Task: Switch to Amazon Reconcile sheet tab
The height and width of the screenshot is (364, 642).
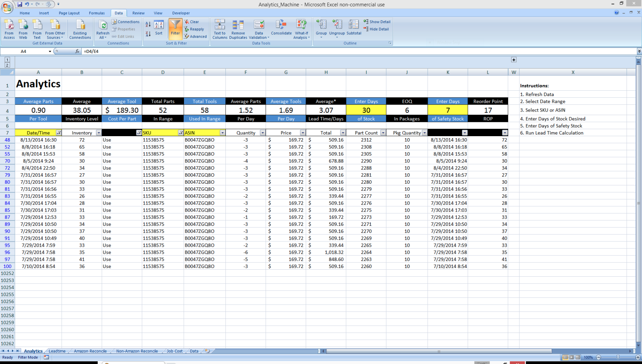Action: tap(90, 351)
